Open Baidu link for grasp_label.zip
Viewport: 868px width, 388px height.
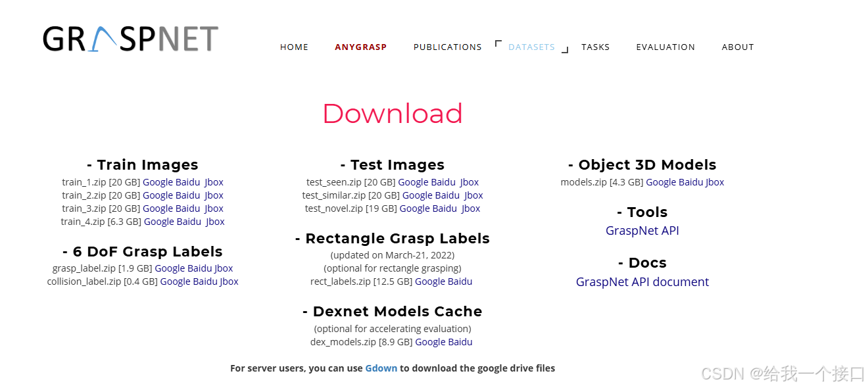coord(200,268)
